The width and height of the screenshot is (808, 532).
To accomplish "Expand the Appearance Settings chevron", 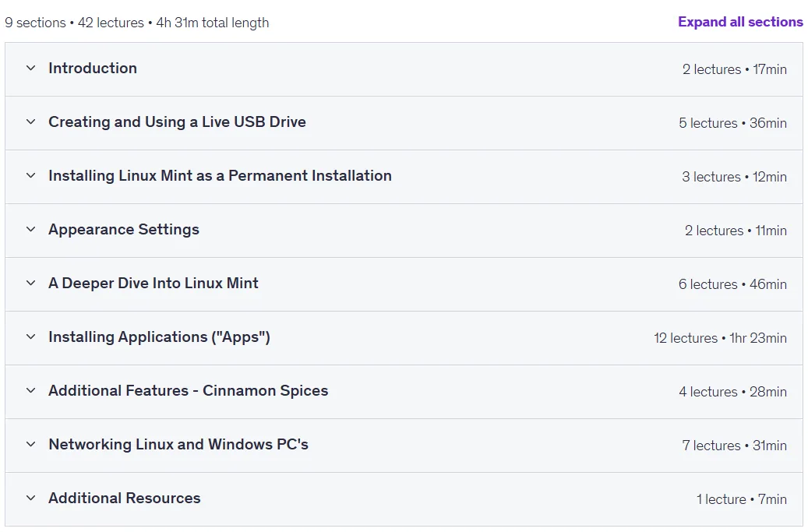I will 31,229.
